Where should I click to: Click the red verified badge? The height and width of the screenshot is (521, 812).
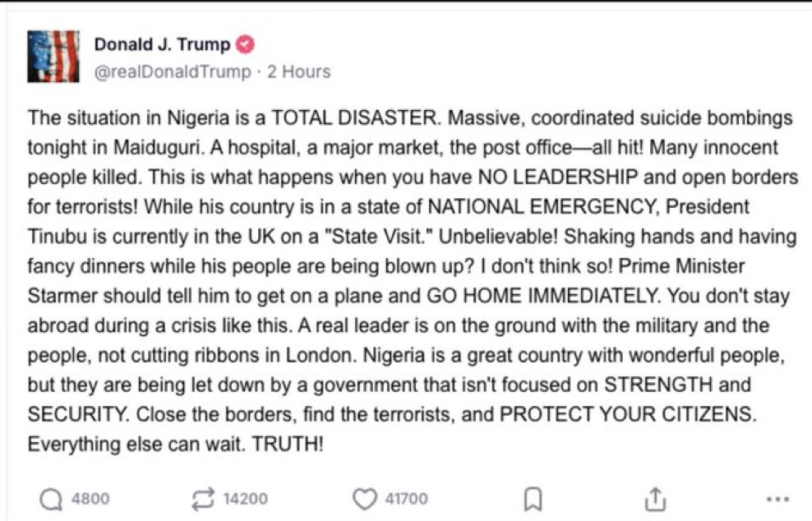pos(246,45)
